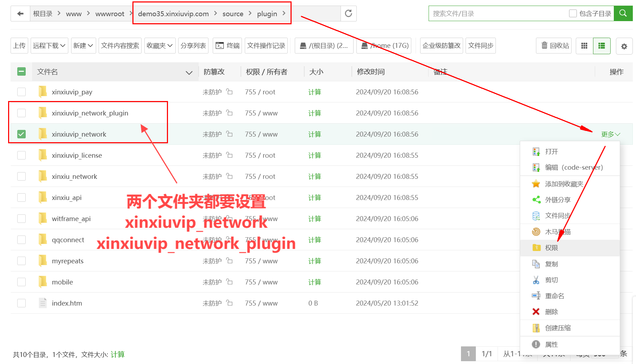636x364 pixels.
Task: Open file manager settings gear
Action: (x=624, y=46)
